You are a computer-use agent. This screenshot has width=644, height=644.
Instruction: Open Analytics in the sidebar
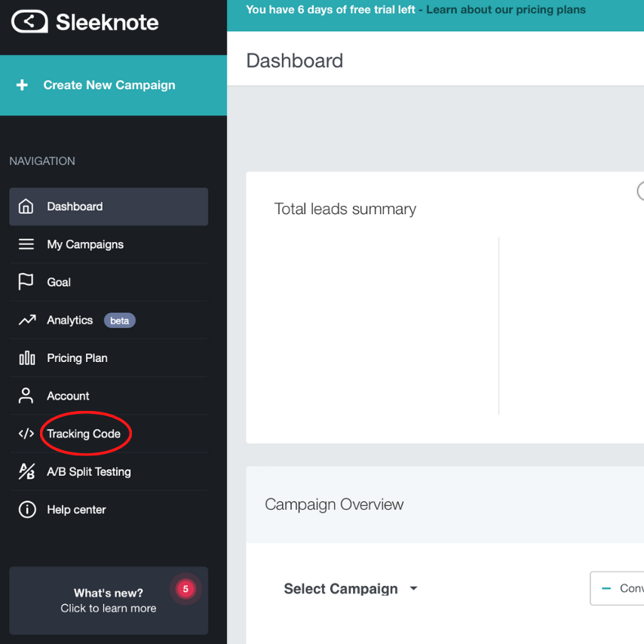[109, 320]
